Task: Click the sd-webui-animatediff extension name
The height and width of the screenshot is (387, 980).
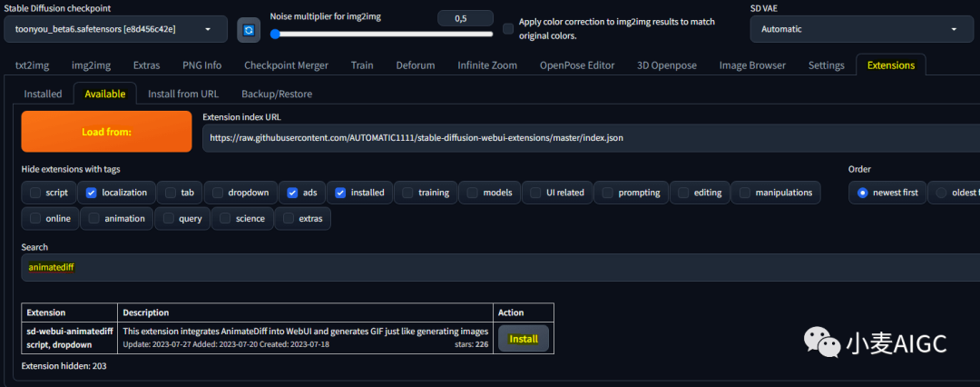Action: [x=69, y=332]
